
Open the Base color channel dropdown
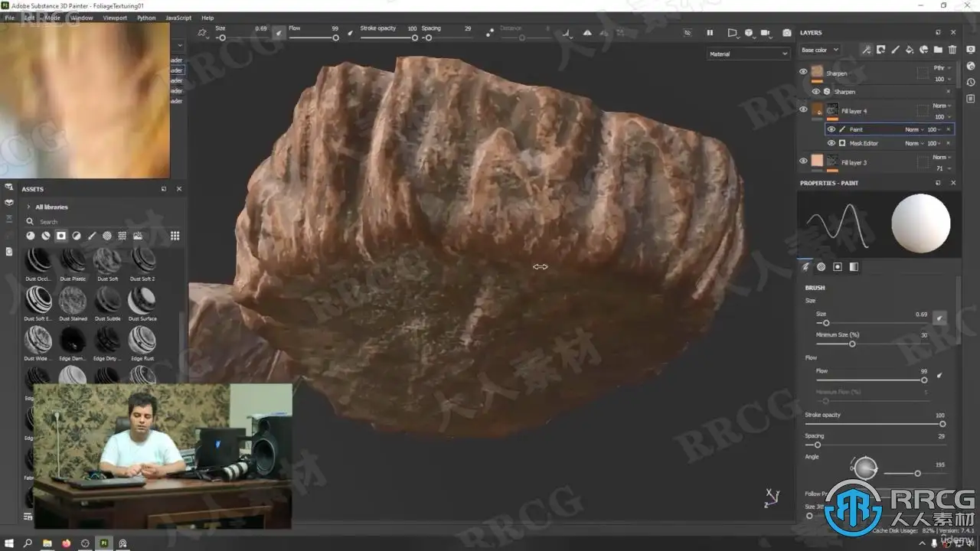pyautogui.click(x=819, y=50)
